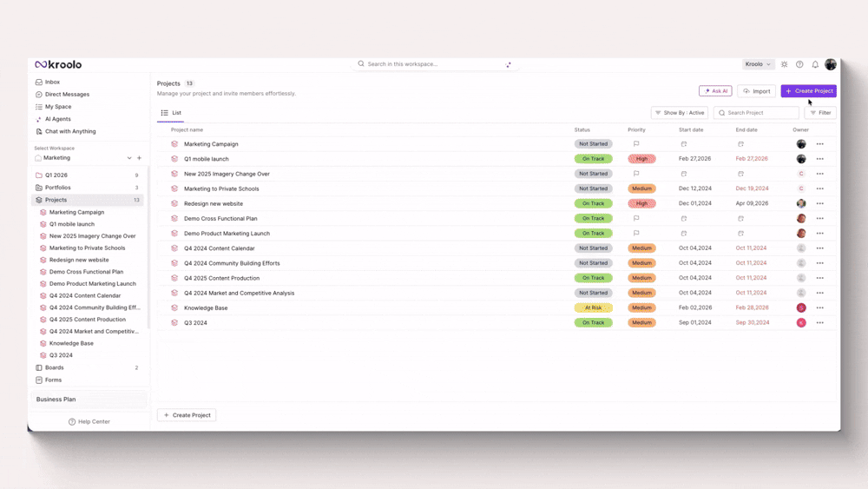Click the help question mark icon in header
The width and height of the screenshot is (868, 489).
pyautogui.click(x=799, y=64)
